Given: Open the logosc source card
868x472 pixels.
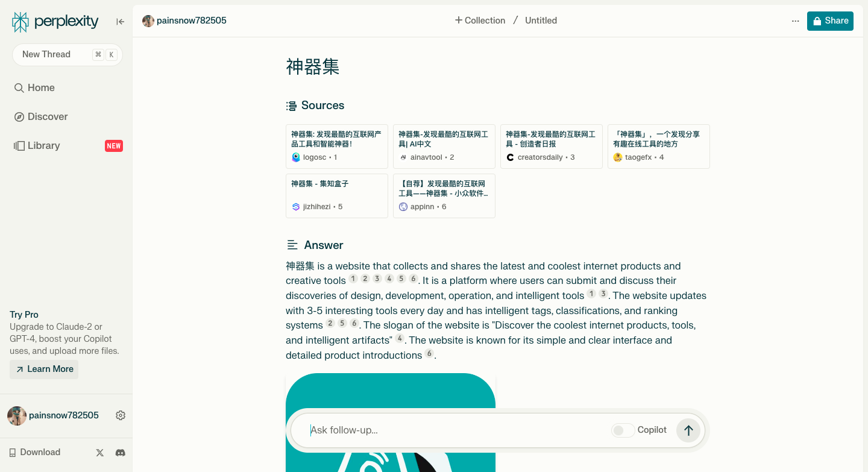Looking at the screenshot, I should [x=336, y=146].
